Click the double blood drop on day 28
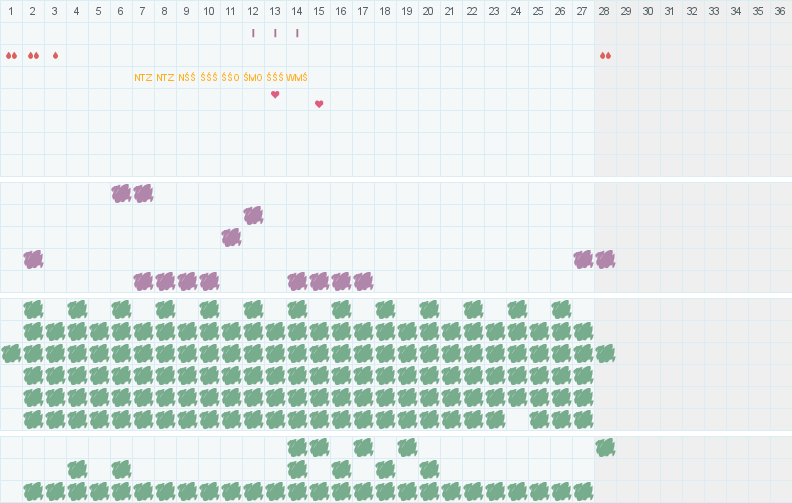The width and height of the screenshot is (792, 503). pyautogui.click(x=605, y=55)
